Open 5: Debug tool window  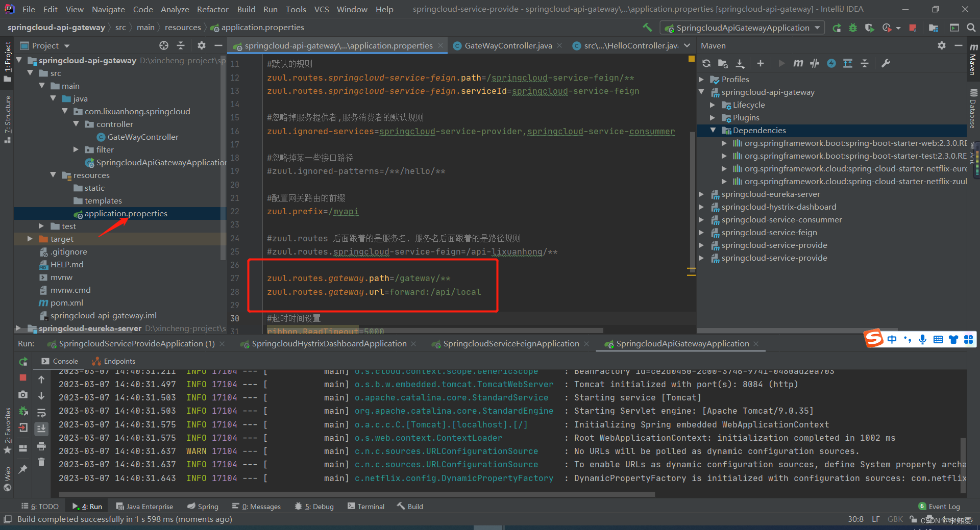(x=314, y=507)
